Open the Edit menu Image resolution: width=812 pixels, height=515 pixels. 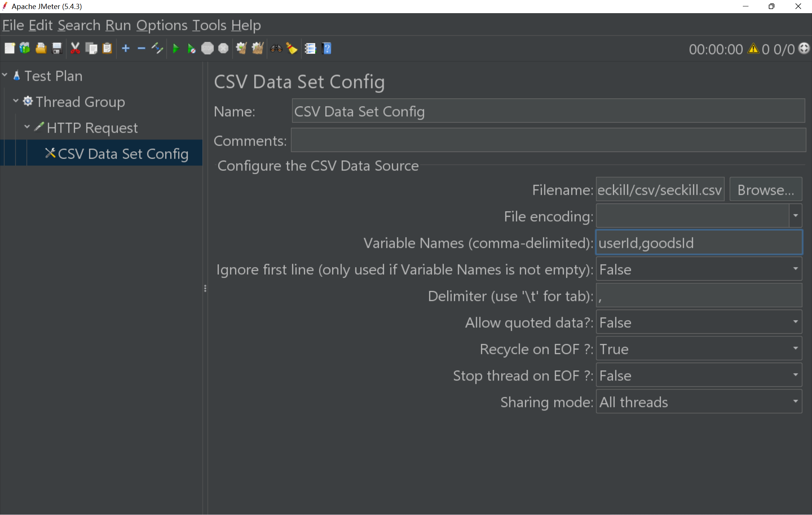(41, 25)
